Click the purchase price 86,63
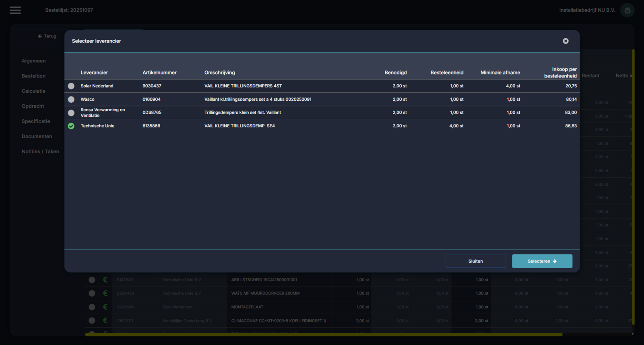Viewport: 644px width, 345px height. click(x=571, y=126)
